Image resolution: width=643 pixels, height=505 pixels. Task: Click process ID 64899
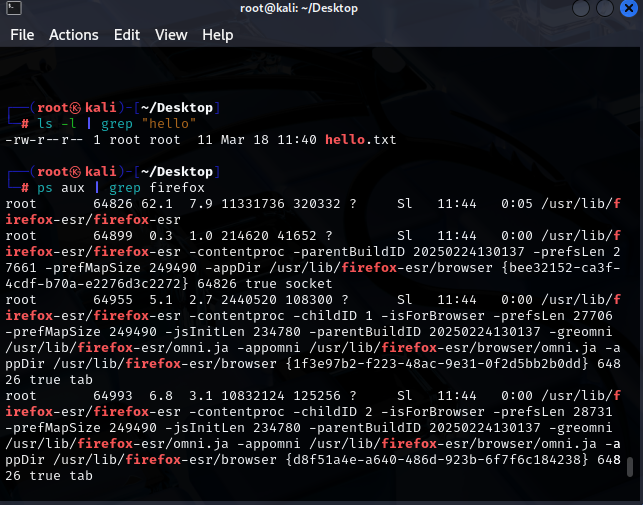pyautogui.click(x=113, y=236)
